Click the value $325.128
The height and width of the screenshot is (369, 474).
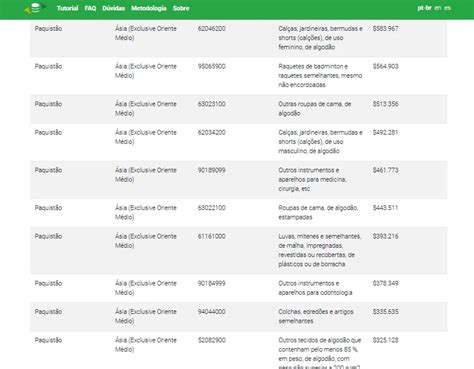point(386,340)
